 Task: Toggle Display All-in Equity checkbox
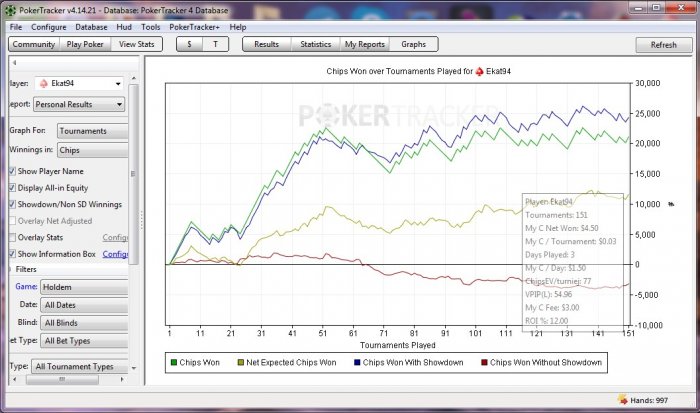coord(12,188)
